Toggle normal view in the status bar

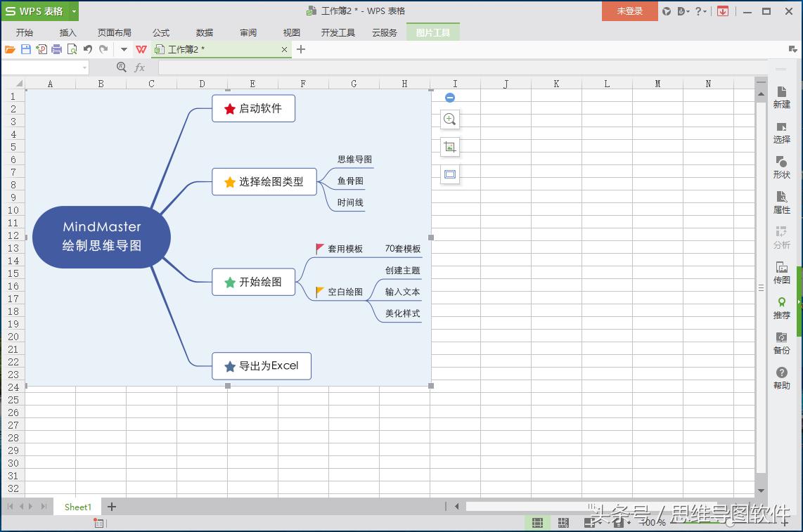[x=537, y=522]
